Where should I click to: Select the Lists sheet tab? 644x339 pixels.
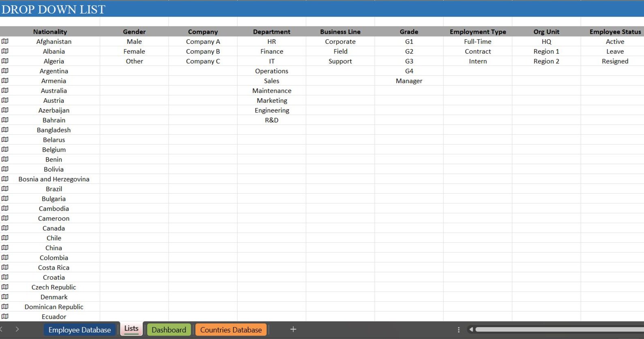(x=131, y=329)
